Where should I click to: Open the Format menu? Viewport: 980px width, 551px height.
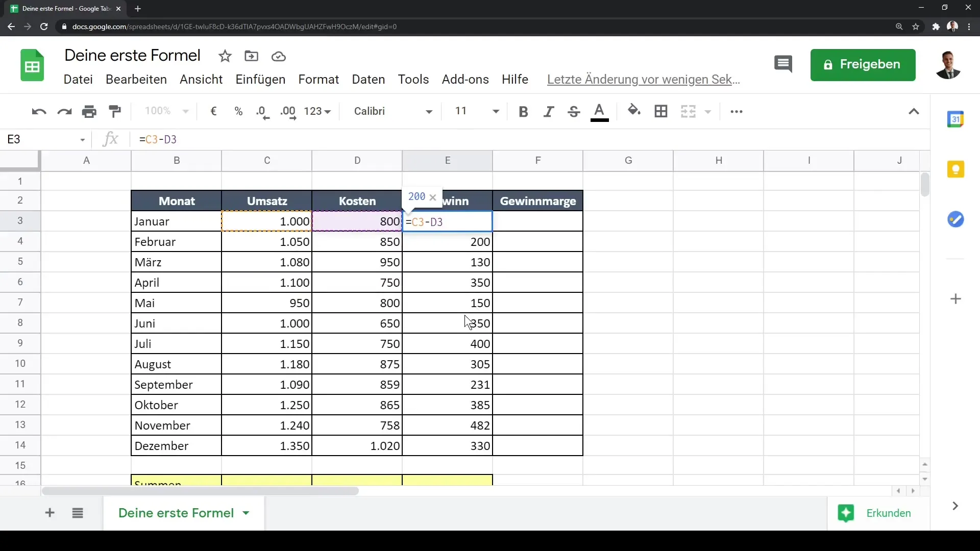318,80
